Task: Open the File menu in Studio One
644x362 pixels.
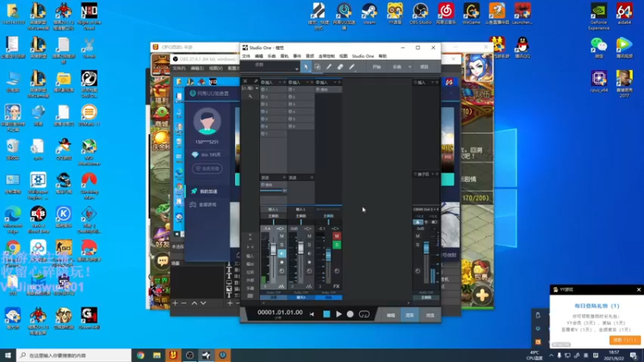Action: pyautogui.click(x=246, y=56)
